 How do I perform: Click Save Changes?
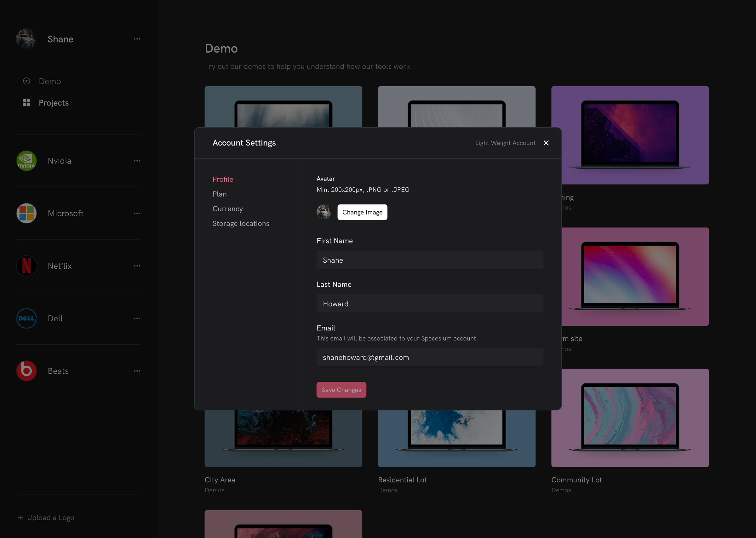click(x=341, y=390)
